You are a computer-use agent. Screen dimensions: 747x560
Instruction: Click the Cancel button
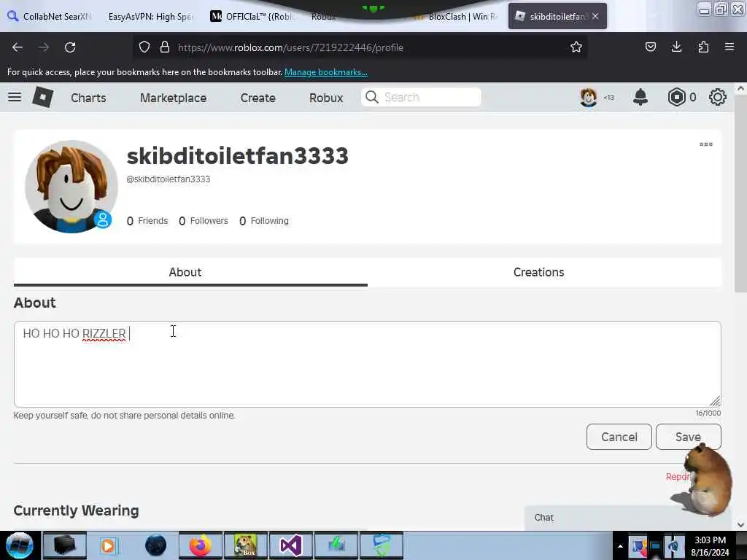pyautogui.click(x=619, y=437)
